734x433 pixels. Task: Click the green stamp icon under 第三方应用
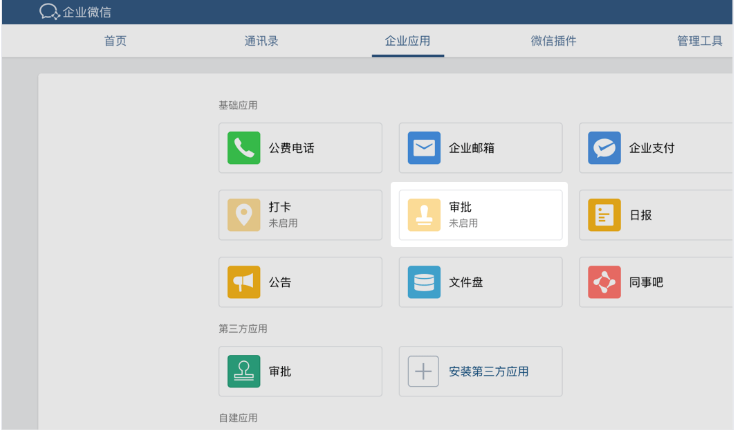tap(244, 372)
